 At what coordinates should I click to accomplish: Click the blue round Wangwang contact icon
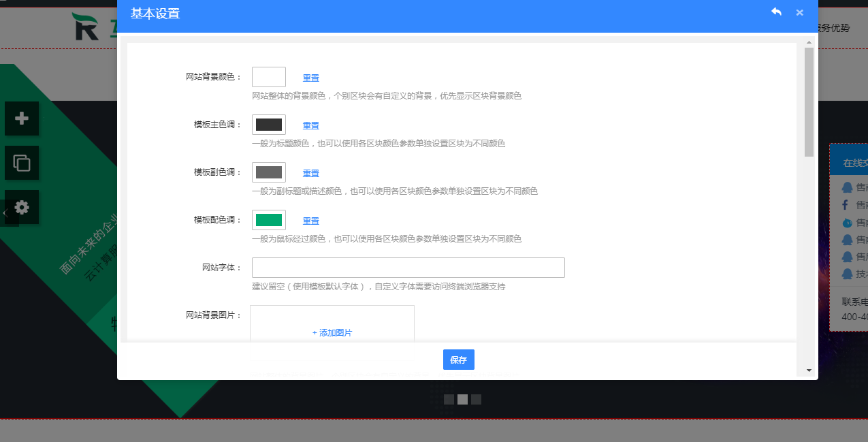(x=847, y=223)
